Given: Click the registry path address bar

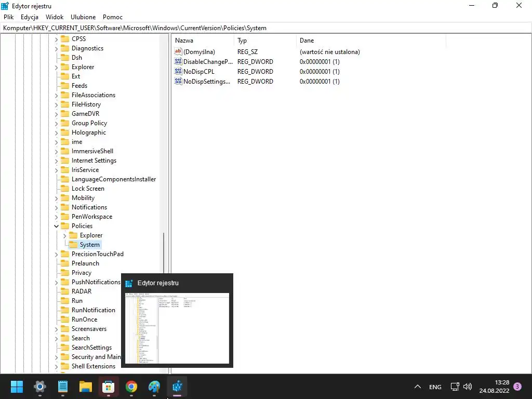Looking at the screenshot, I should [265, 28].
